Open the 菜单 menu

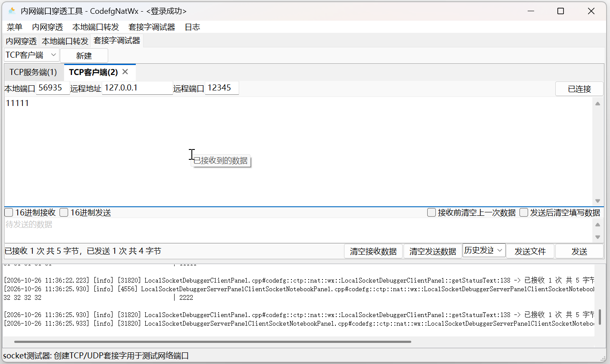14,27
